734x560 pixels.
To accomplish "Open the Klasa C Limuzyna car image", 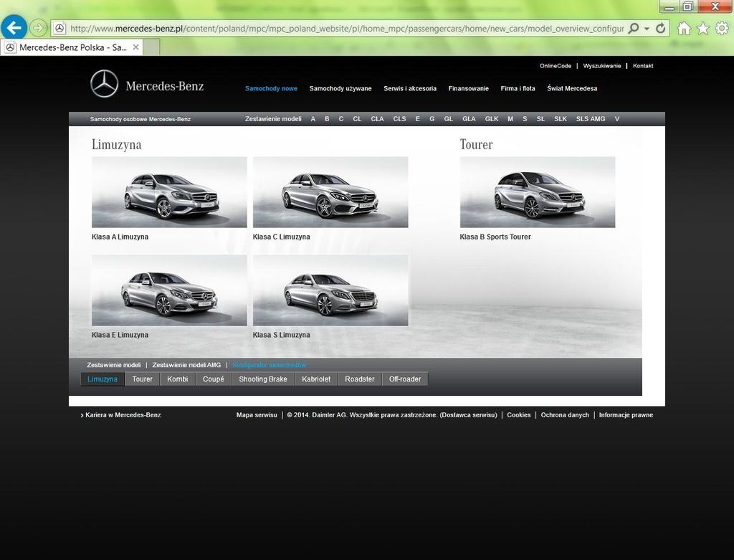I will point(330,192).
